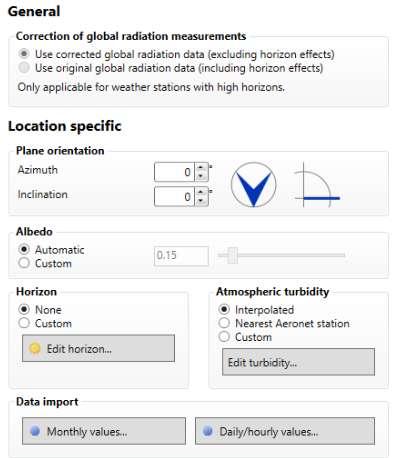Import Daily/hourly values data
This screenshot has width=394, height=458.
tap(285, 431)
